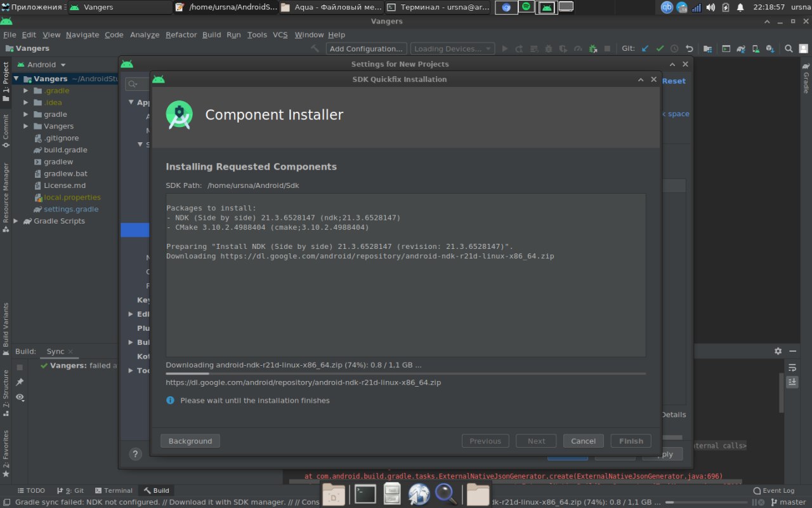Click Git Commit checkmark icon

660,48
